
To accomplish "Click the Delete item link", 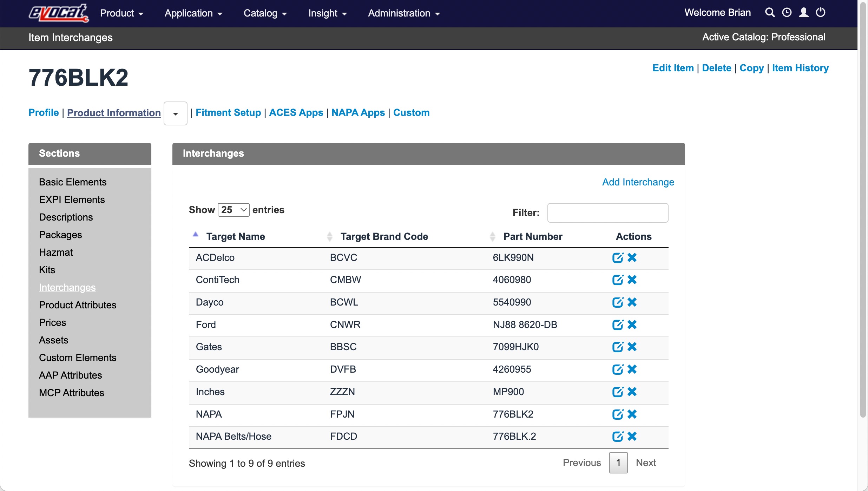I will coord(717,68).
